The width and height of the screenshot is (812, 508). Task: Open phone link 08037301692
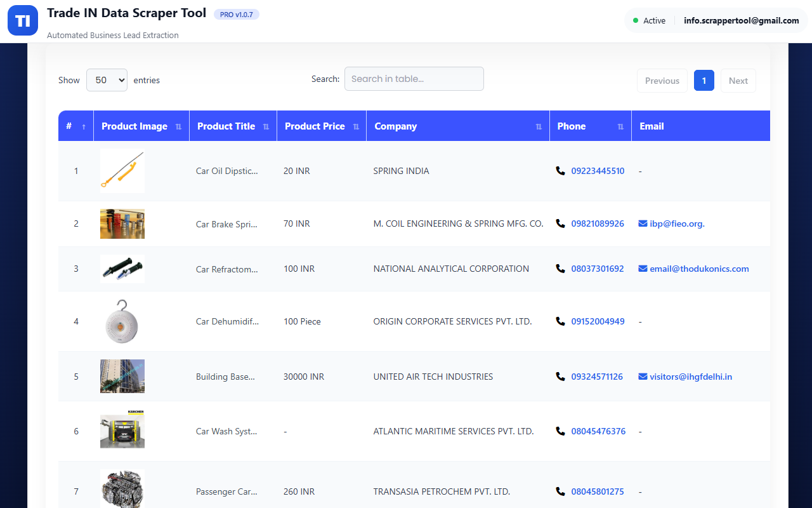pyautogui.click(x=598, y=269)
